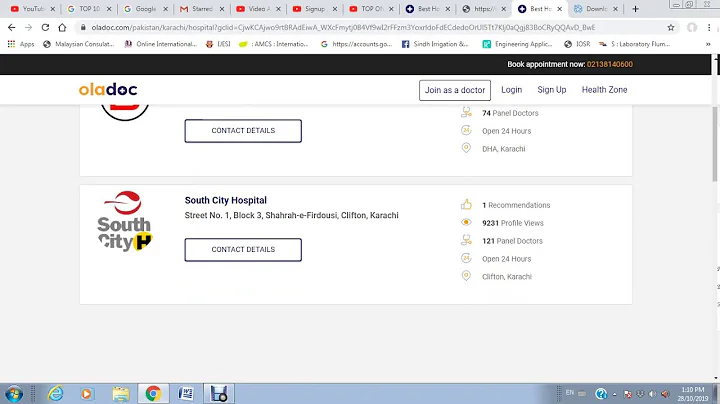The image size is (720, 404).
Task: Click the stethoscope icon beside 74 Panel Doctors
Action: (x=466, y=112)
